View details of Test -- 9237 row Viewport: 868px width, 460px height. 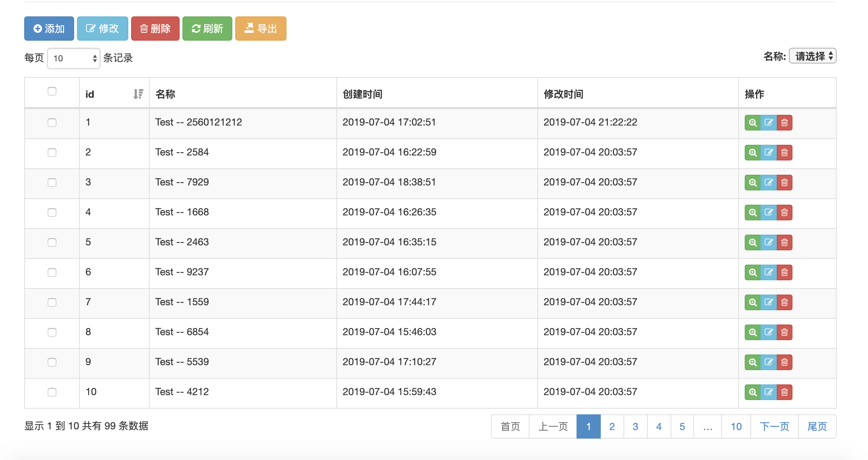point(753,272)
